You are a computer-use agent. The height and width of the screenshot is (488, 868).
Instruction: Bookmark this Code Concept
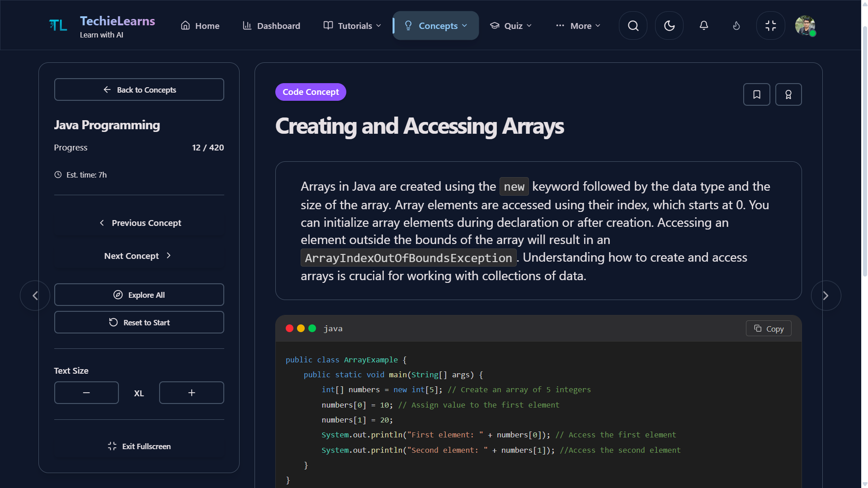coord(756,94)
